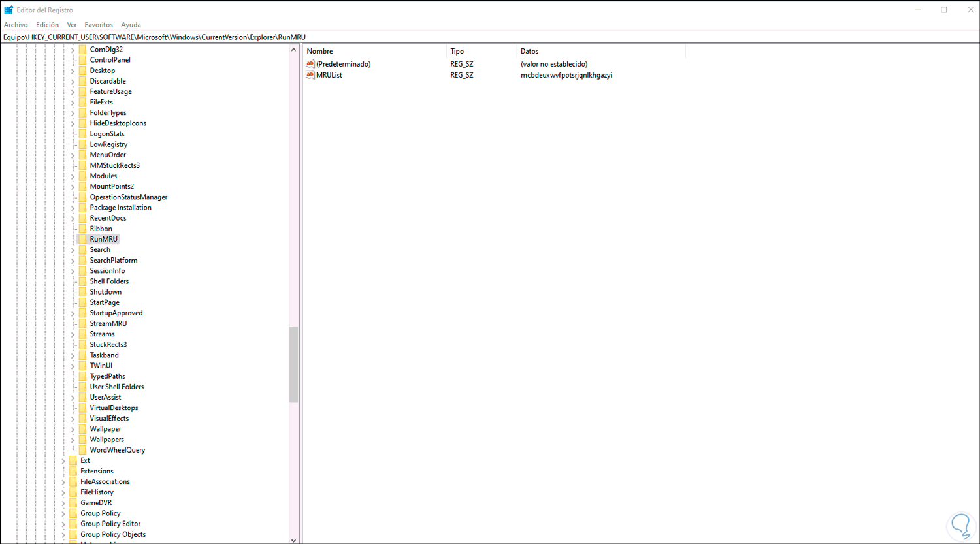Expand the FileExts key
The width and height of the screenshot is (980, 544).
[x=73, y=102]
